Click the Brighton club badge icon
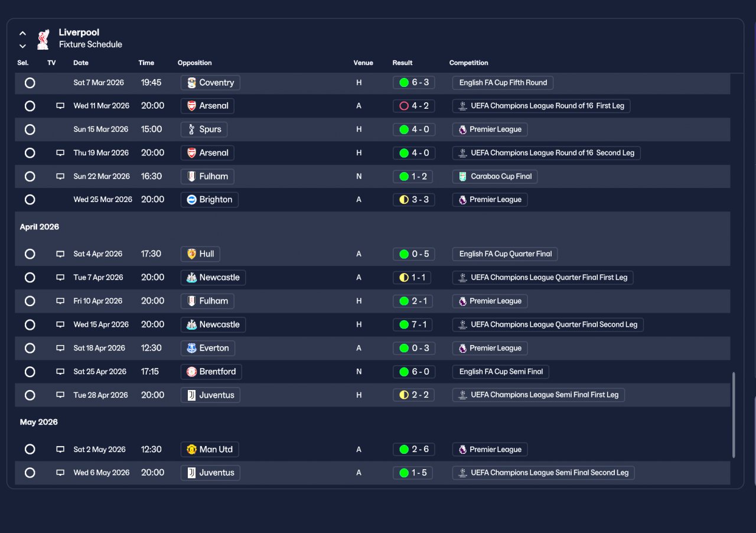 tap(191, 200)
